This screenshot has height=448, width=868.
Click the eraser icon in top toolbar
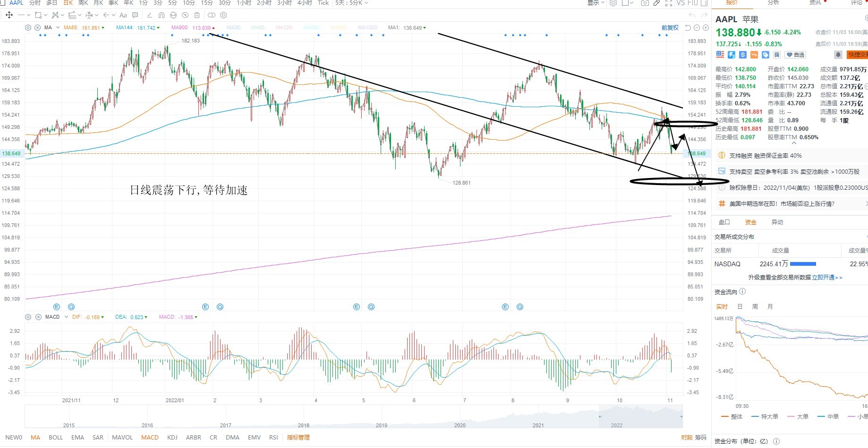coord(656,3)
